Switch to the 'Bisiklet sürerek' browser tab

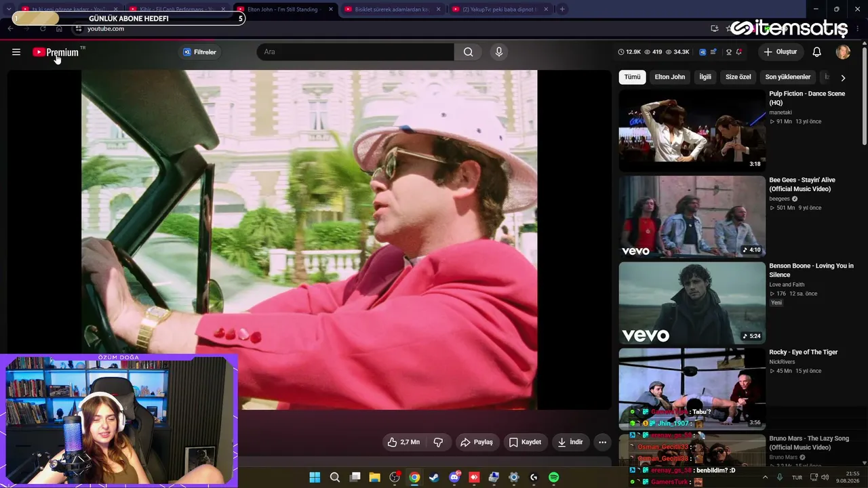click(393, 9)
